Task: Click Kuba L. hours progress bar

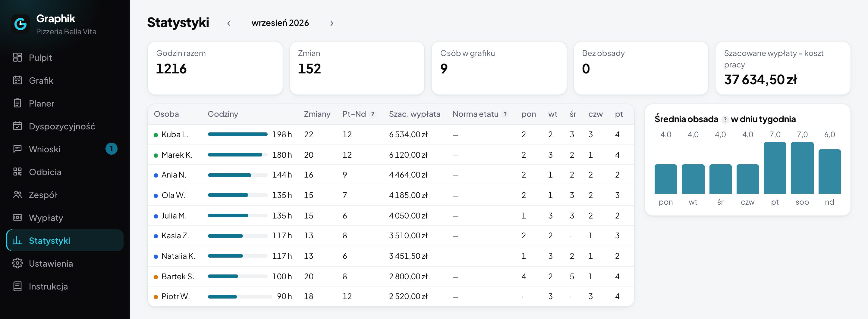Action: (x=237, y=134)
